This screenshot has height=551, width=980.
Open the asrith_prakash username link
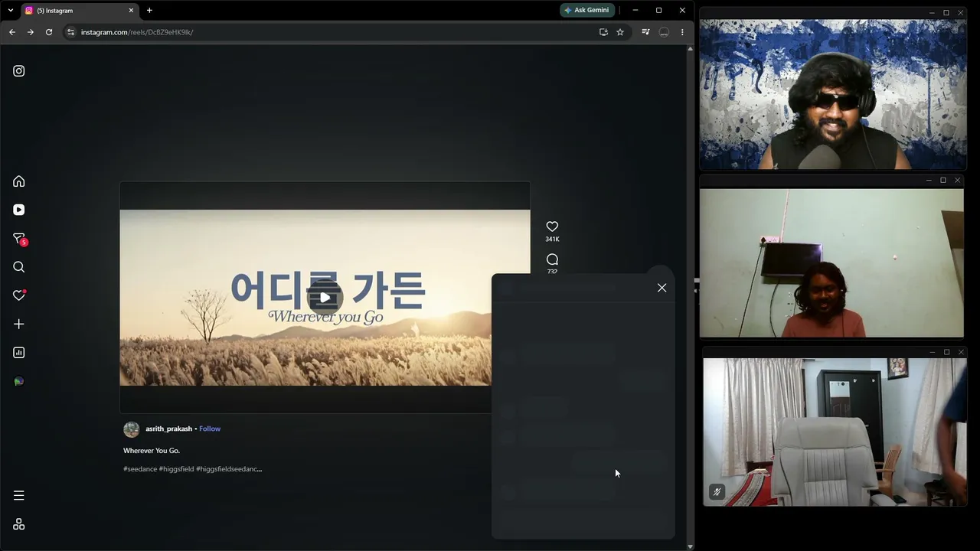[x=169, y=429]
